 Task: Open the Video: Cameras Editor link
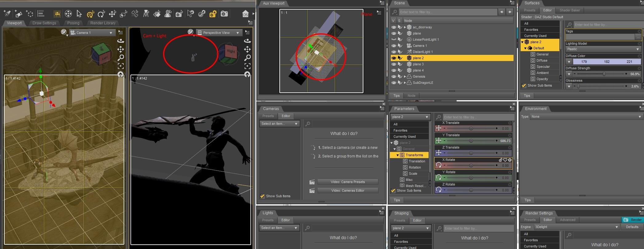pos(348,191)
